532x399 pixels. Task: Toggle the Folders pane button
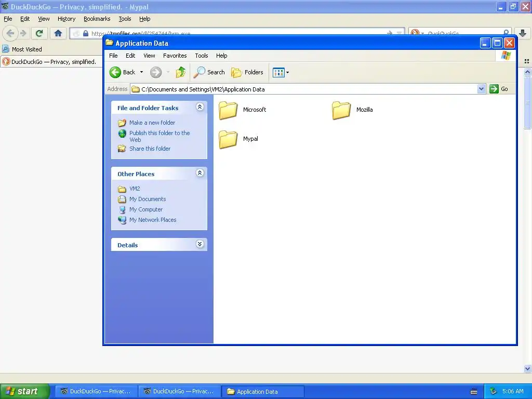pyautogui.click(x=247, y=72)
